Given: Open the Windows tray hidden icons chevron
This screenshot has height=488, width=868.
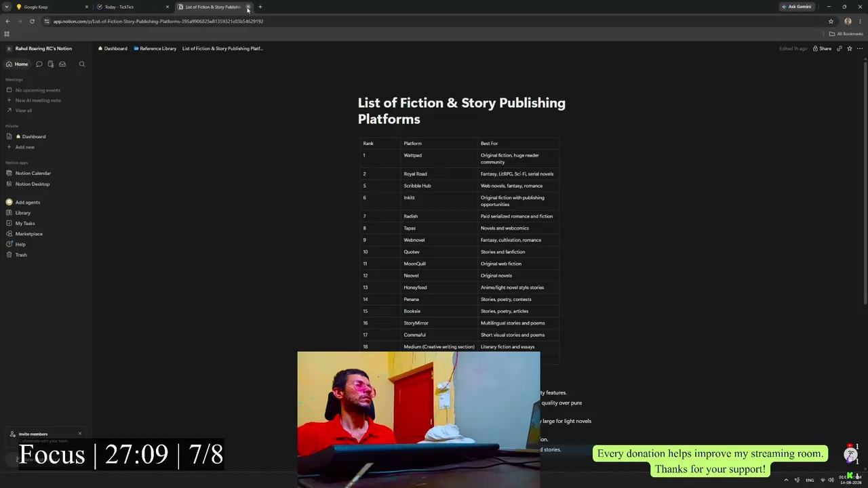Looking at the screenshot, I should [x=786, y=480].
